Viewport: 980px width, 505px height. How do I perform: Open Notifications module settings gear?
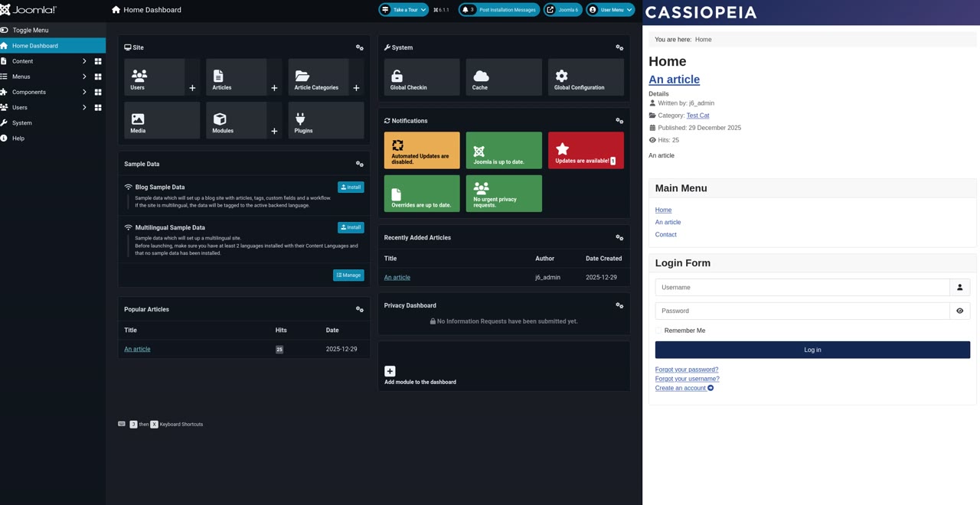pyautogui.click(x=619, y=121)
